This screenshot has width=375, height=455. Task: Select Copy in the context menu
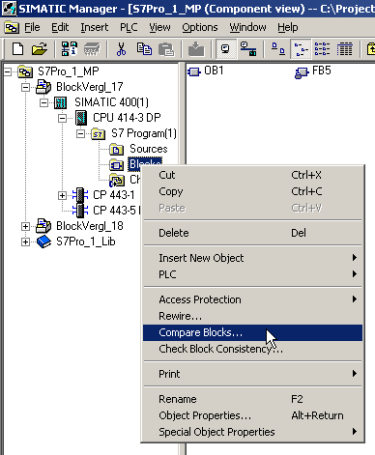(x=253, y=191)
